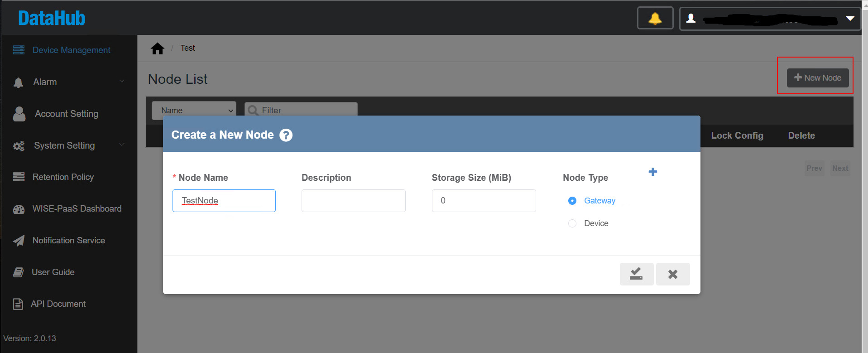Select the Gateway node type
Screen dimensions: 868x353
coord(572,201)
